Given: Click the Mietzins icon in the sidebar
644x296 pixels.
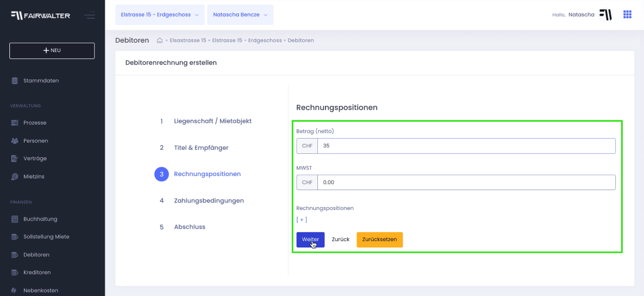Looking at the screenshot, I should tap(15, 177).
